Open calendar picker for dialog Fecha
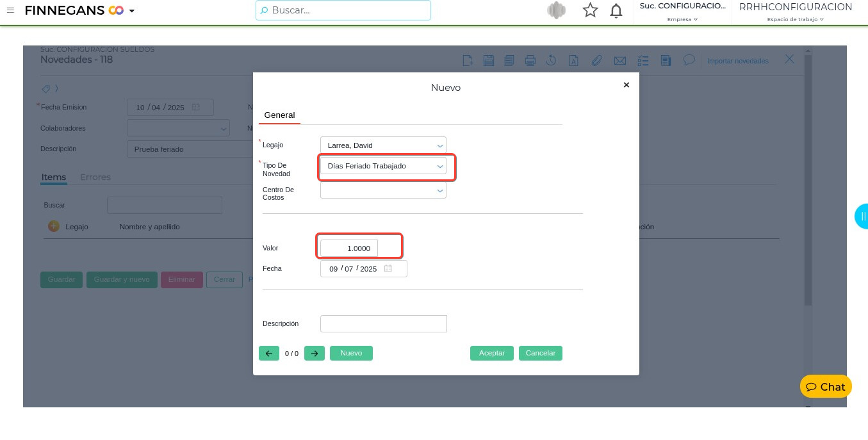868x440 pixels. (388, 268)
